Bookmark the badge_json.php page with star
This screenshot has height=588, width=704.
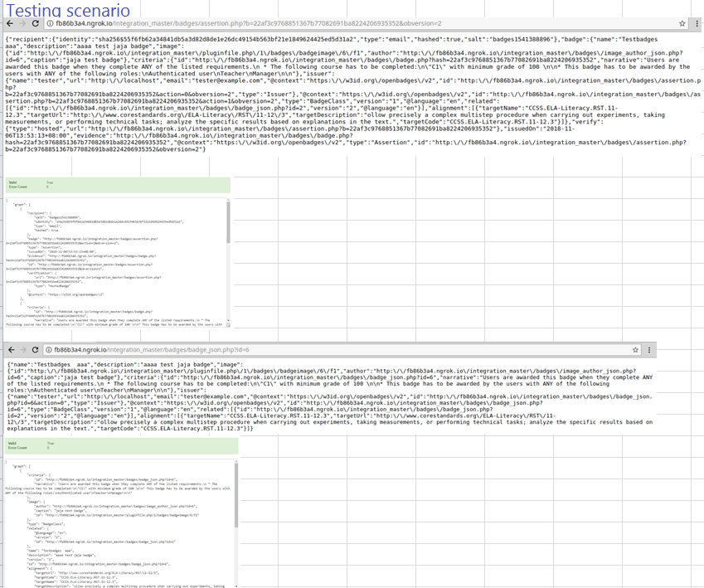coord(635,349)
